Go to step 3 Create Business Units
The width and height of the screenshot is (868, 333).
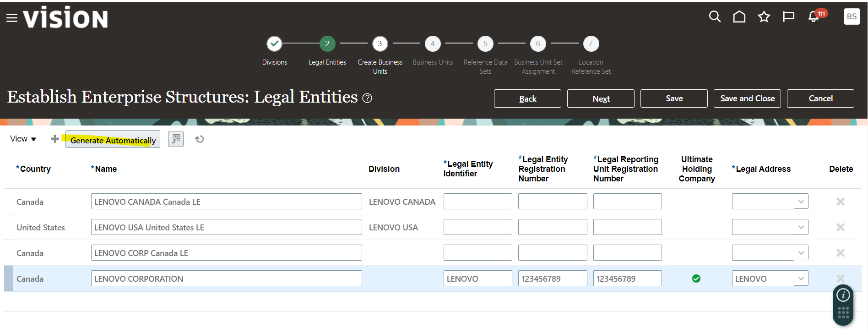click(x=380, y=44)
